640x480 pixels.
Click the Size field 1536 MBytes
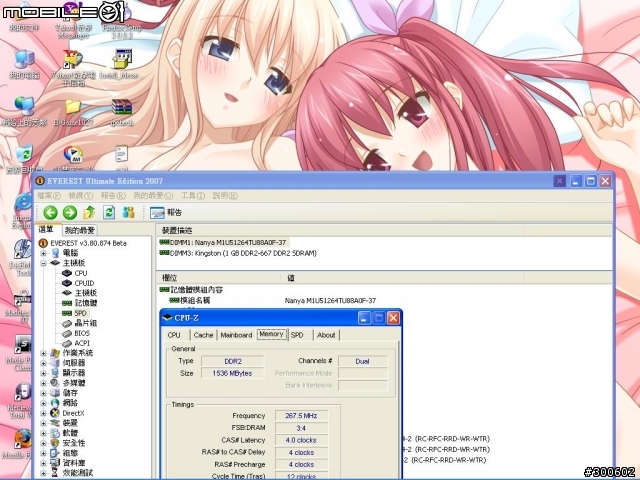(x=232, y=373)
